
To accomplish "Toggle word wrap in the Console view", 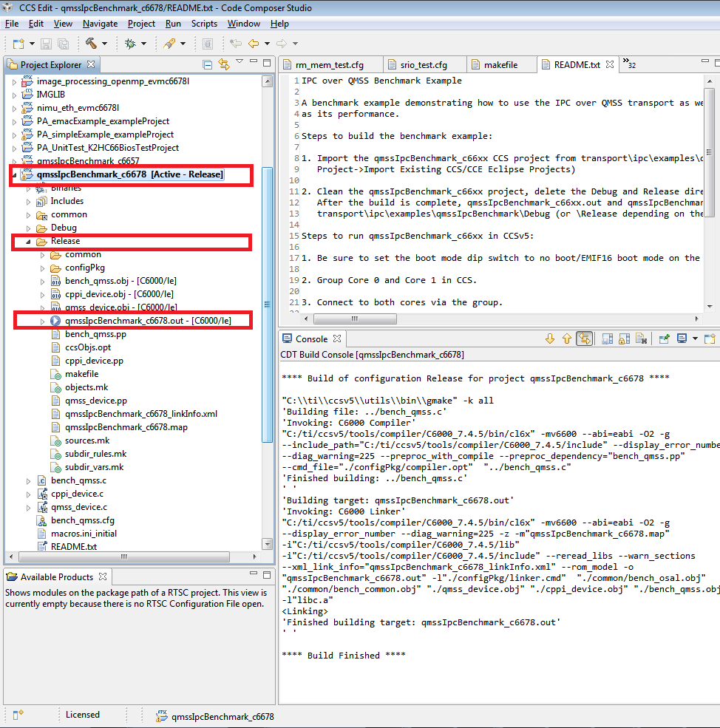I will [x=606, y=339].
